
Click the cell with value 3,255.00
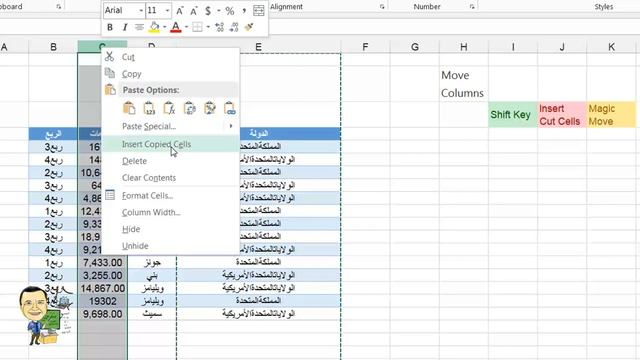pyautogui.click(x=102, y=275)
